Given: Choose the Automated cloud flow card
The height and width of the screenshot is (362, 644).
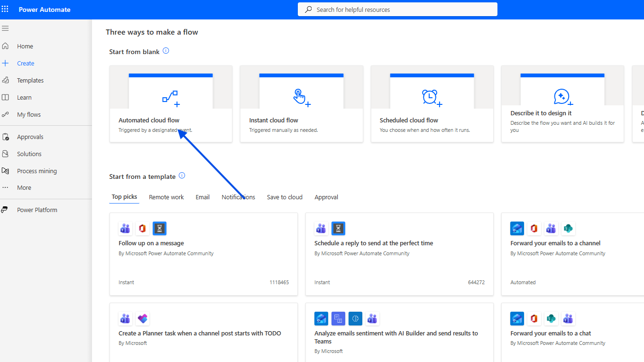Looking at the screenshot, I should click(x=171, y=104).
